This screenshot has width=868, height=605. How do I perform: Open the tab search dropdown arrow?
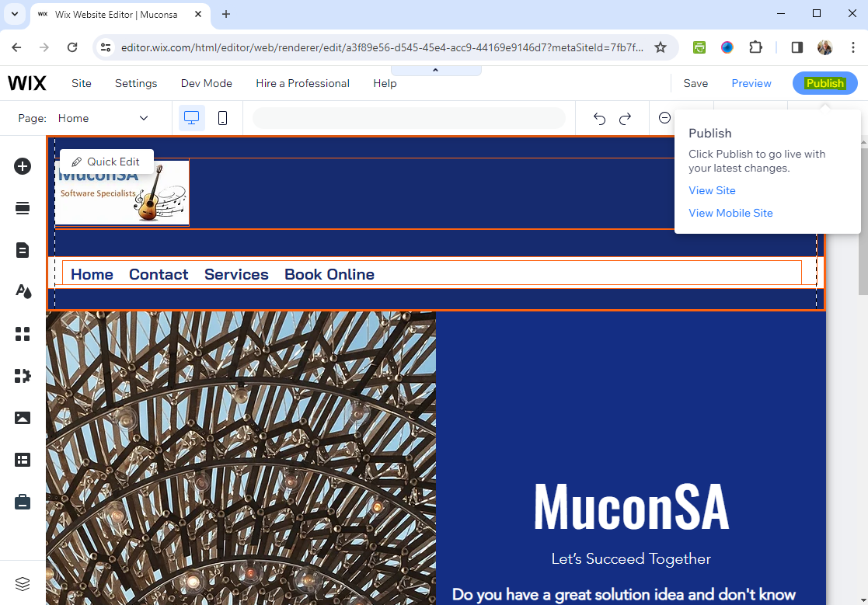tap(15, 15)
